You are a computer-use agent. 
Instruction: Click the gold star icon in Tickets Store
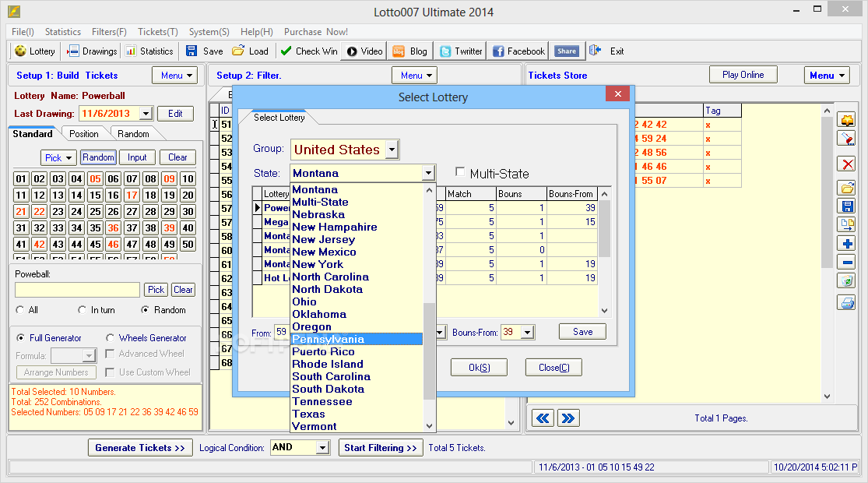(847, 120)
